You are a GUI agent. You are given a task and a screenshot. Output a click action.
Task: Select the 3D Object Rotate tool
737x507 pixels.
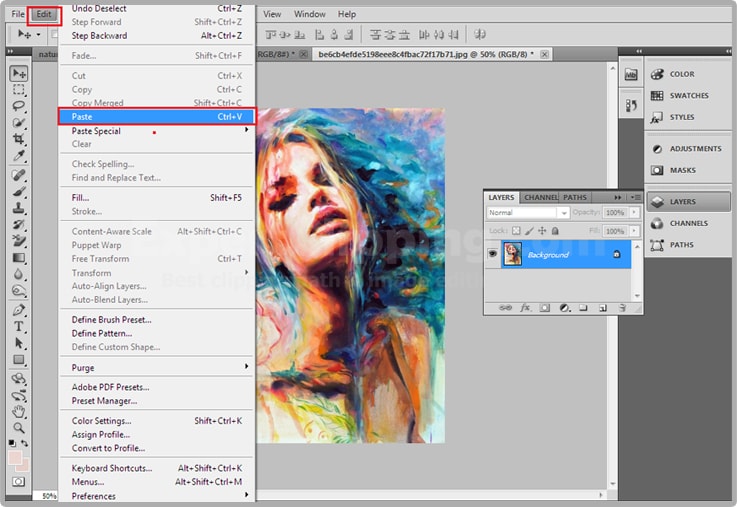click(19, 379)
